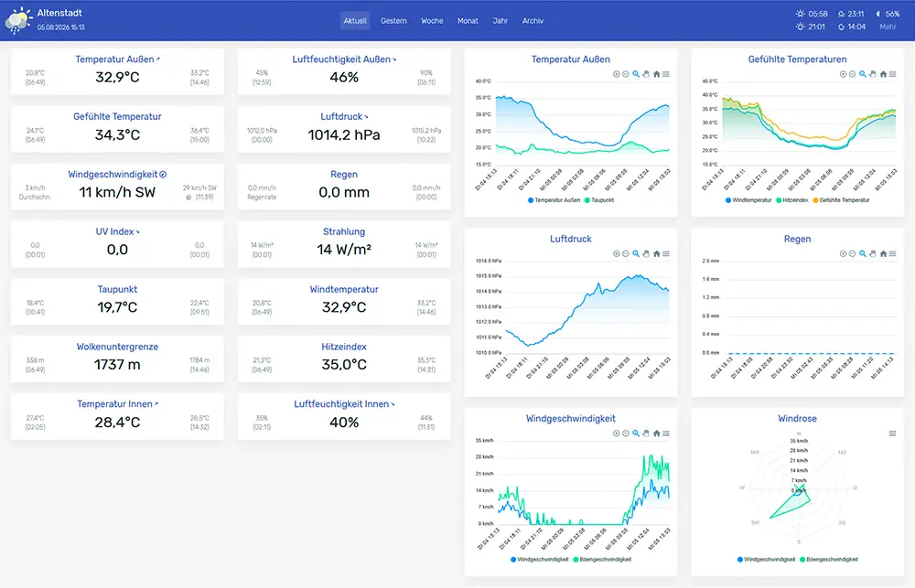Zoom in on Temperatur Außen chart
Image resolution: width=915 pixels, height=588 pixels.
[616, 74]
